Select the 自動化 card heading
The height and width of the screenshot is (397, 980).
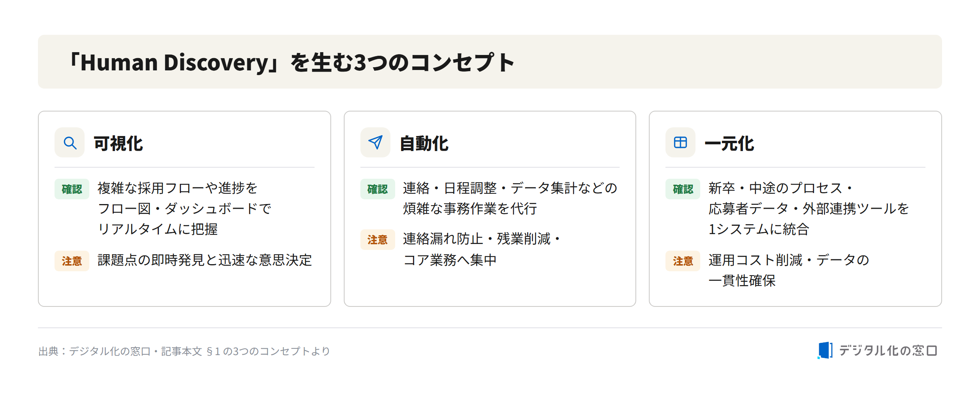(424, 144)
